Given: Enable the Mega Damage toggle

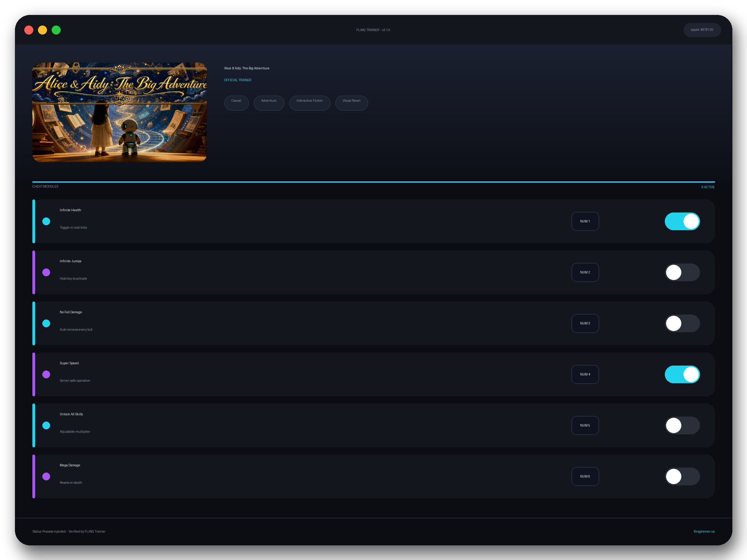Looking at the screenshot, I should pyautogui.click(x=682, y=476).
